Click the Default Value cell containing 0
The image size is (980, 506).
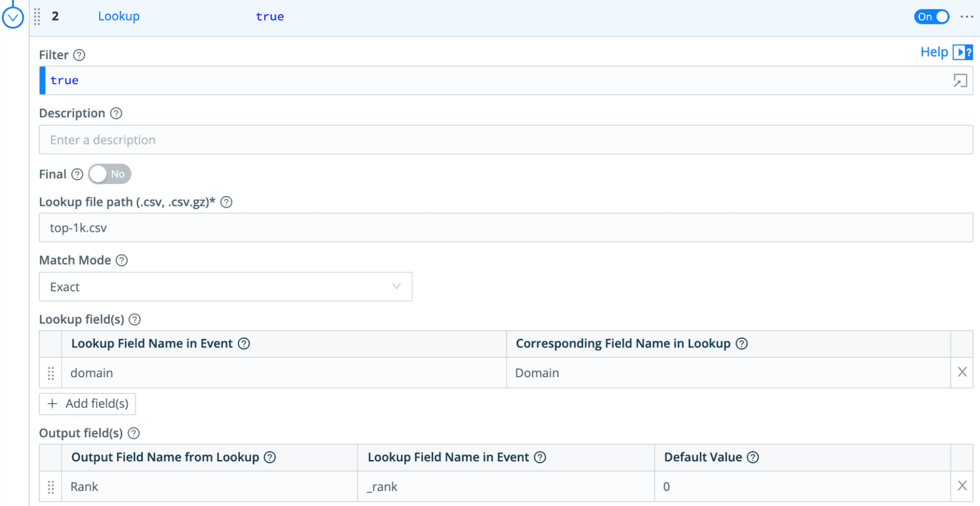tap(802, 486)
